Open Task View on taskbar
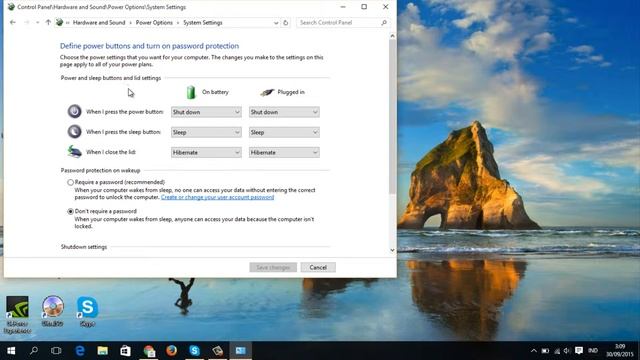 click(56, 351)
